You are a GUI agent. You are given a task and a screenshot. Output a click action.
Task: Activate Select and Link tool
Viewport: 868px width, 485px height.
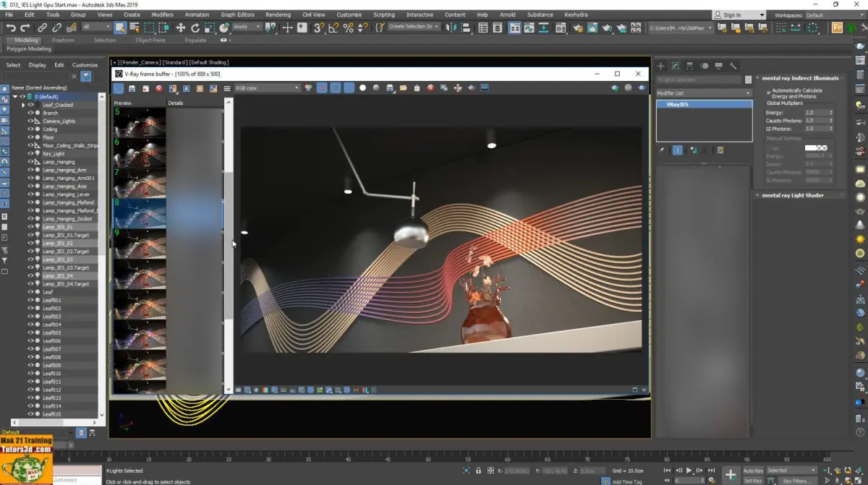pos(43,27)
